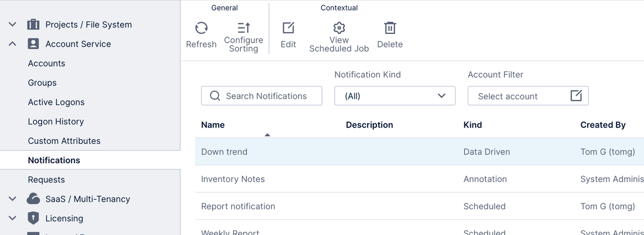The height and width of the screenshot is (235, 644).
Task: Expand the Licensing section chevron
Action: tap(12, 218)
